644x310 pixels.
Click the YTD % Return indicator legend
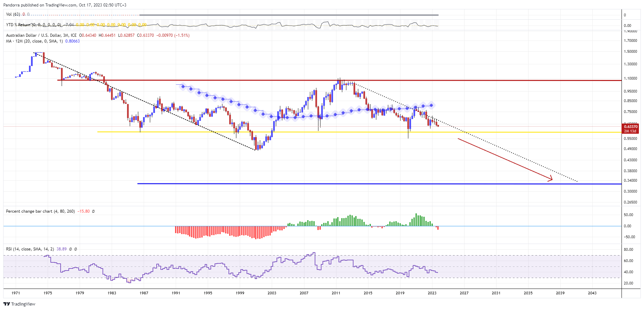click(x=33, y=25)
